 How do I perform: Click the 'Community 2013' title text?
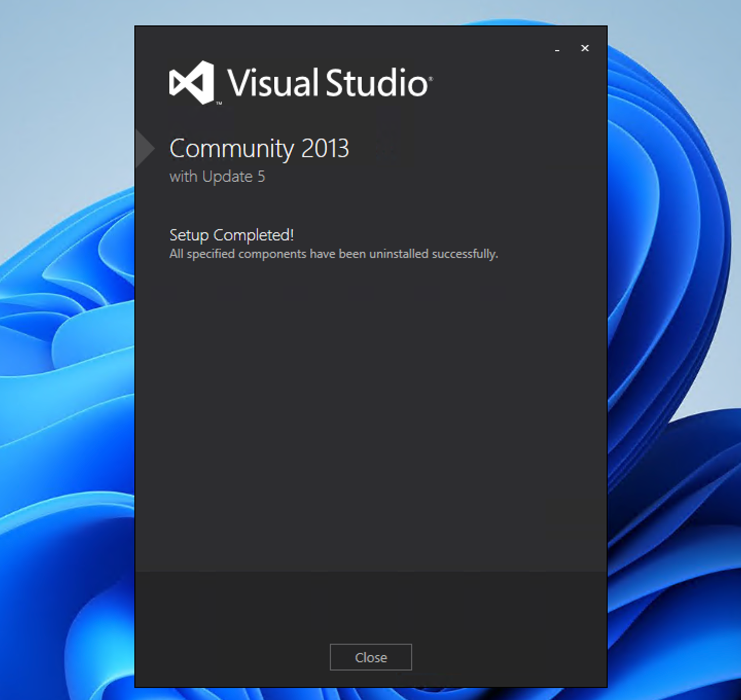point(259,149)
